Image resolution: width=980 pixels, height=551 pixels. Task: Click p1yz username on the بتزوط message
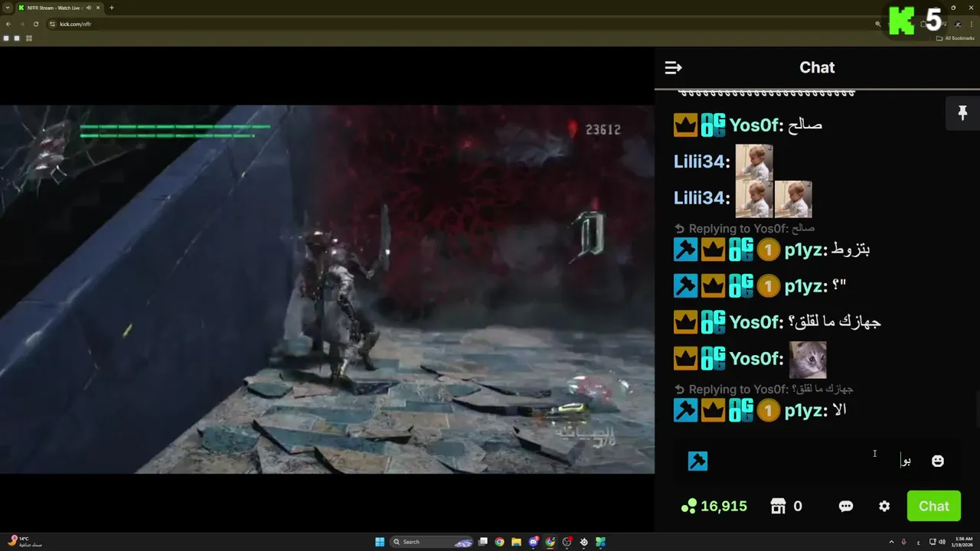tap(802, 249)
